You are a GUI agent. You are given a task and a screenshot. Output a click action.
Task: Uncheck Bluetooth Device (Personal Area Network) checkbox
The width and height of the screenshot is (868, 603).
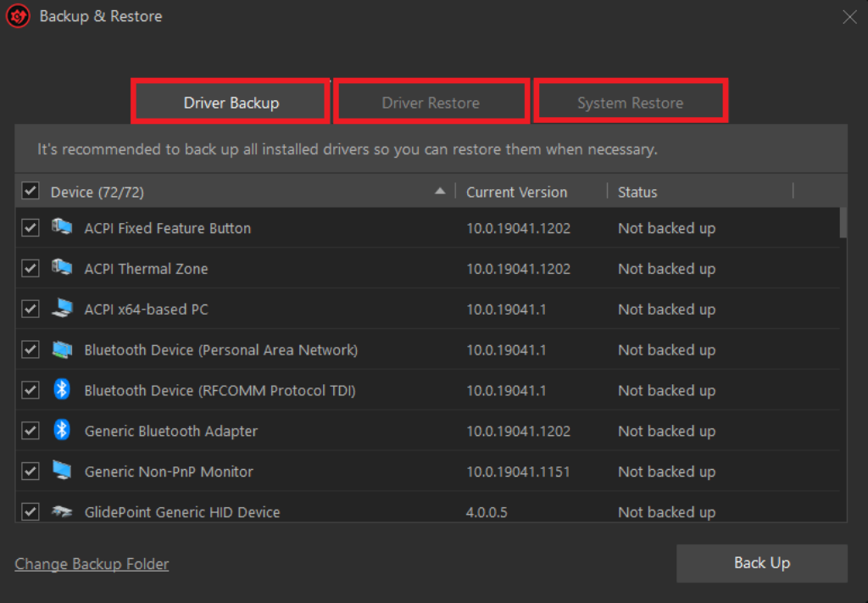pos(31,349)
